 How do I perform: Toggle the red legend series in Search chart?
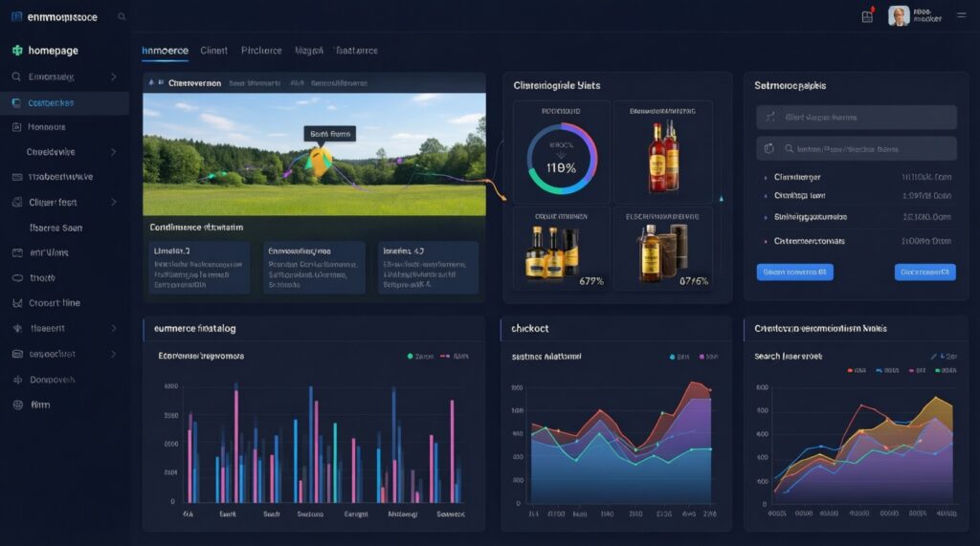click(849, 369)
